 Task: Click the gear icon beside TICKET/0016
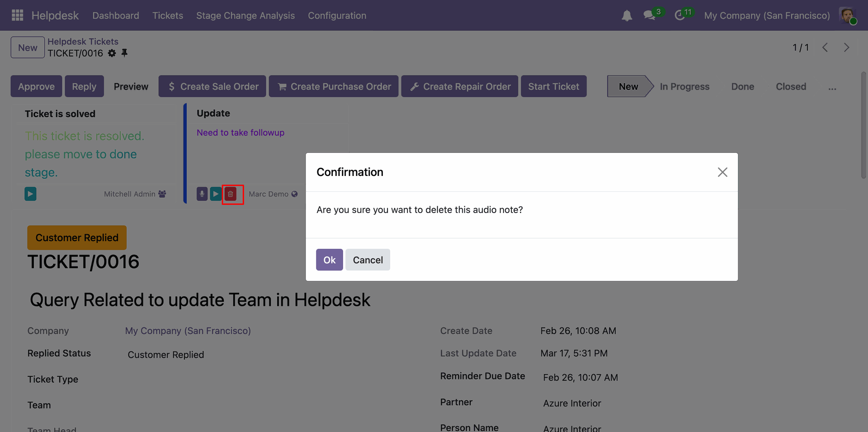112,53
